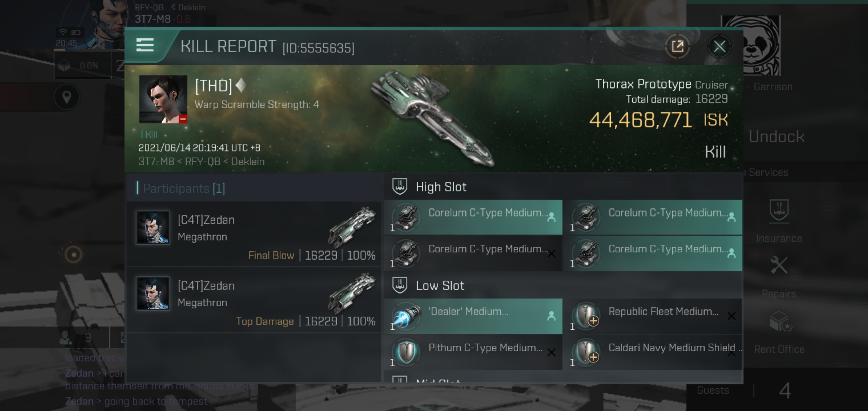Close the Kill Report window

tap(719, 47)
